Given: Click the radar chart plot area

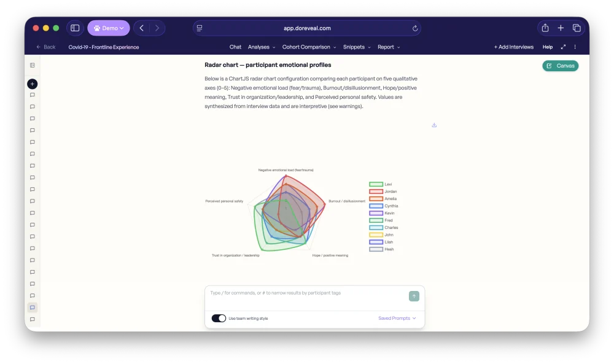Looking at the screenshot, I should pos(286,214).
